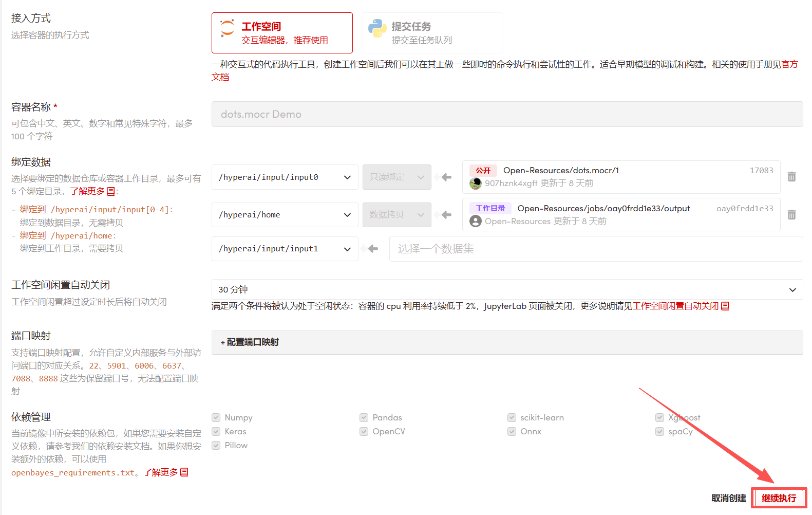
Task: Click trash icon for the oay0frdd1e33 output binding
Action: coord(791,215)
